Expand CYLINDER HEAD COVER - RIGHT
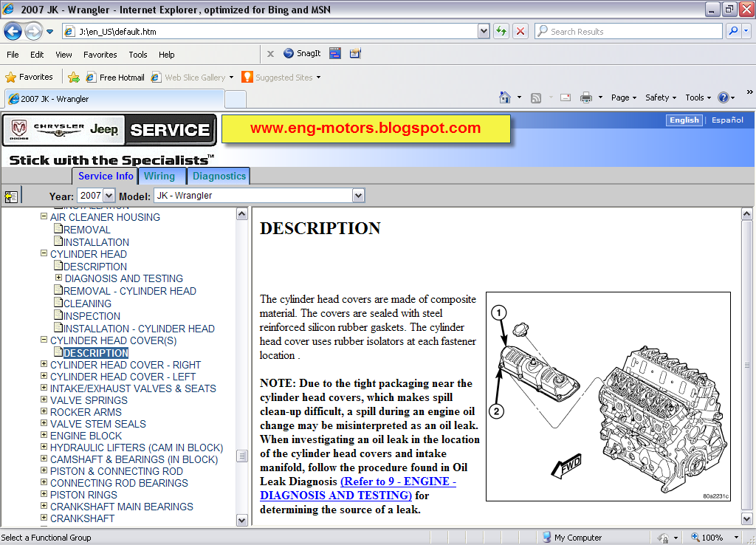 tap(44, 363)
